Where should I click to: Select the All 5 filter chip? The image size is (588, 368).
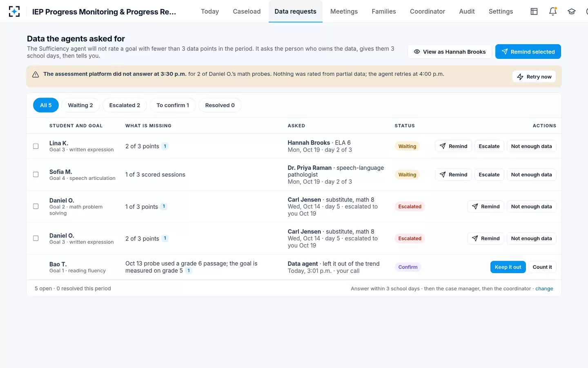[x=46, y=105]
